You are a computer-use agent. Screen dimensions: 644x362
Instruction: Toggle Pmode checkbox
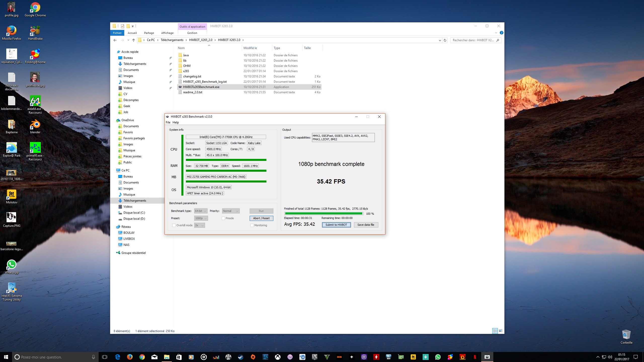(223, 218)
